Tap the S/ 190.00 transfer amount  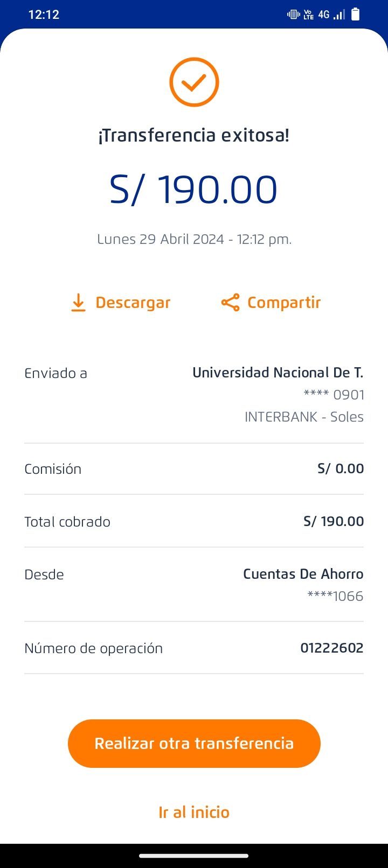point(193,190)
